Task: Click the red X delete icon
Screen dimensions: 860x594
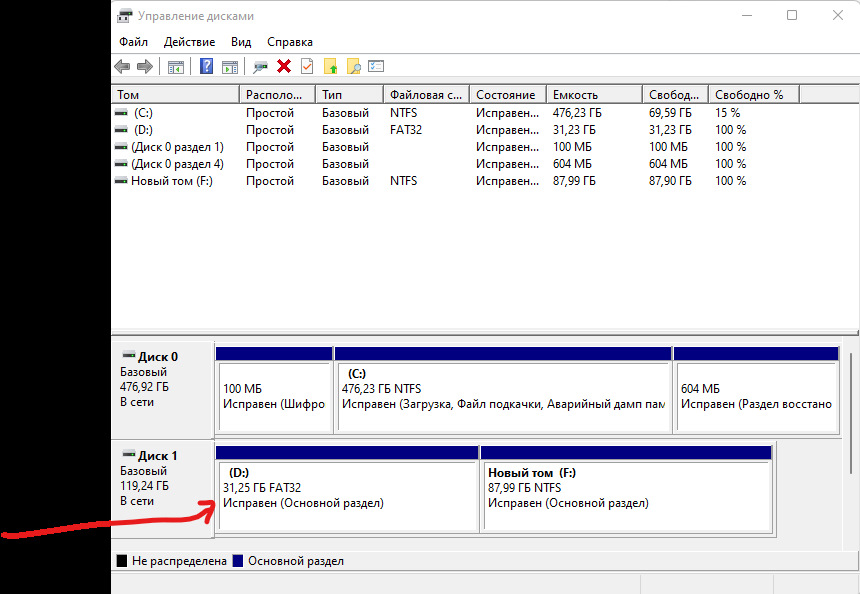Action: coord(284,66)
